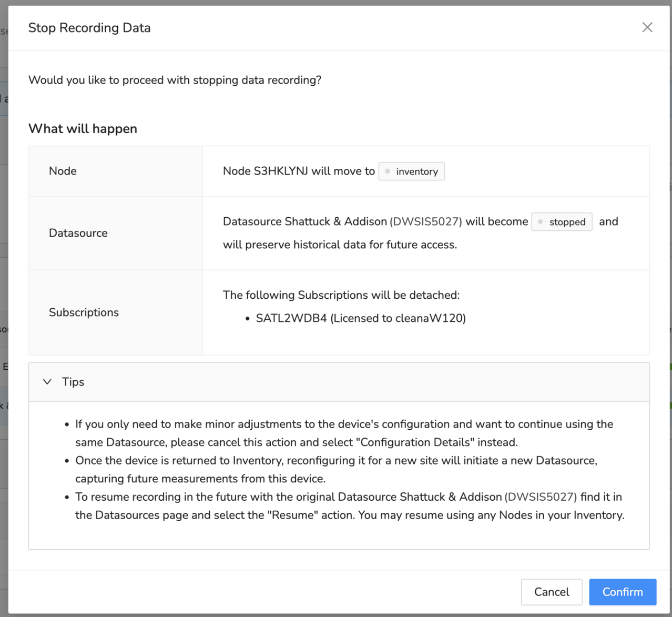Click the Subscriptions row label

pos(84,312)
